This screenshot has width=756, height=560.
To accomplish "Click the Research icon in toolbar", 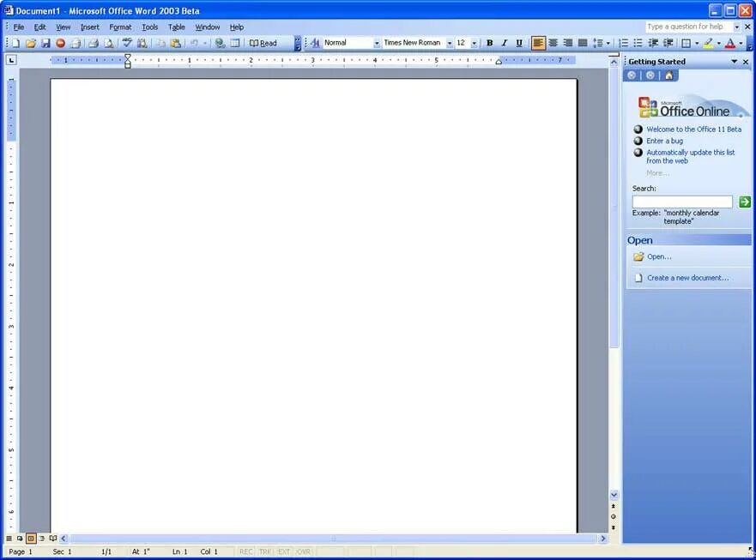I will click(x=142, y=44).
